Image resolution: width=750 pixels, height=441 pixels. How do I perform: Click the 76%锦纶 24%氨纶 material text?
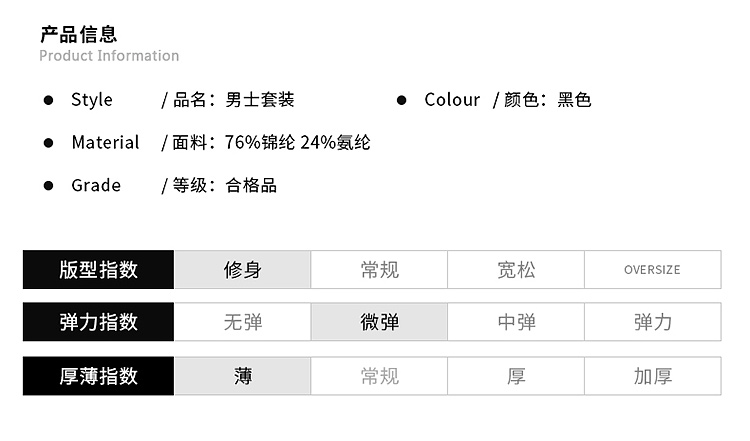click(298, 143)
